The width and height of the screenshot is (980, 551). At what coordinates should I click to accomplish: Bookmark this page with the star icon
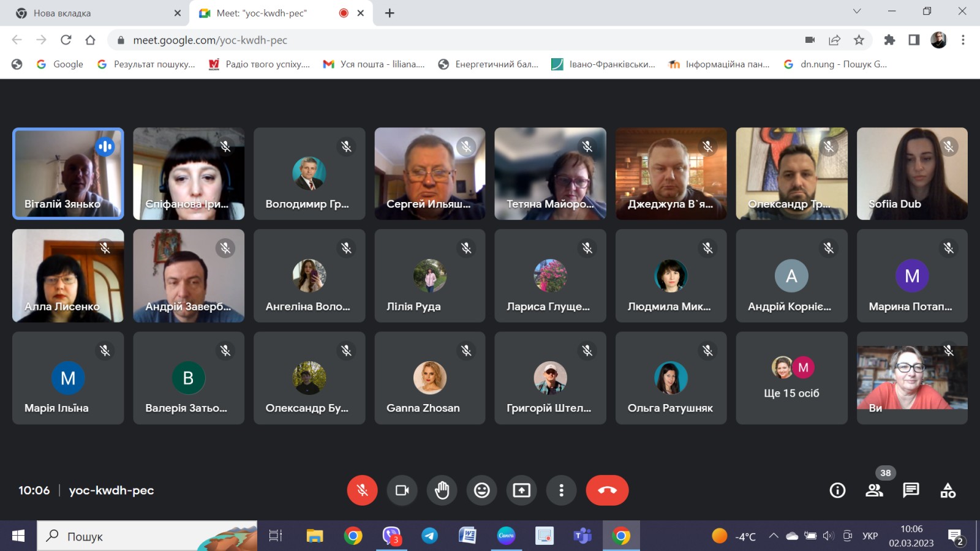click(859, 40)
